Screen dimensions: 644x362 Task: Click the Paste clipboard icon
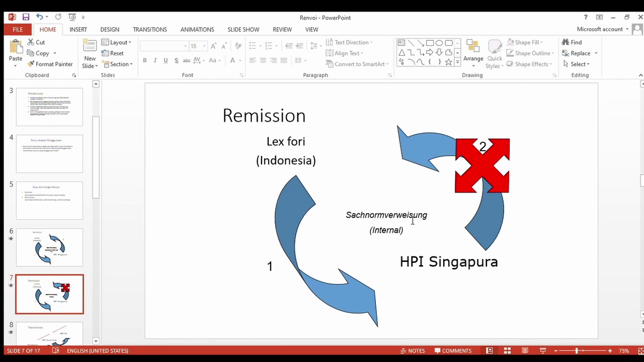16,47
